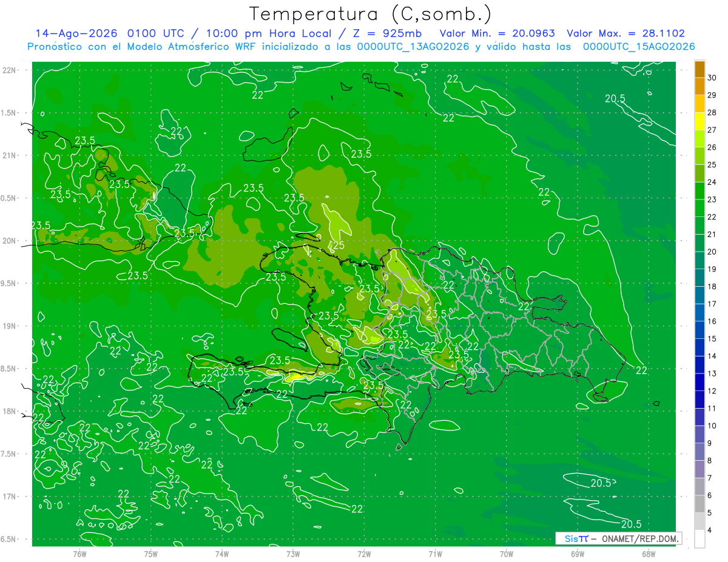
Task: Click the "76W" longitude axis label
Action: pyautogui.click(x=79, y=554)
